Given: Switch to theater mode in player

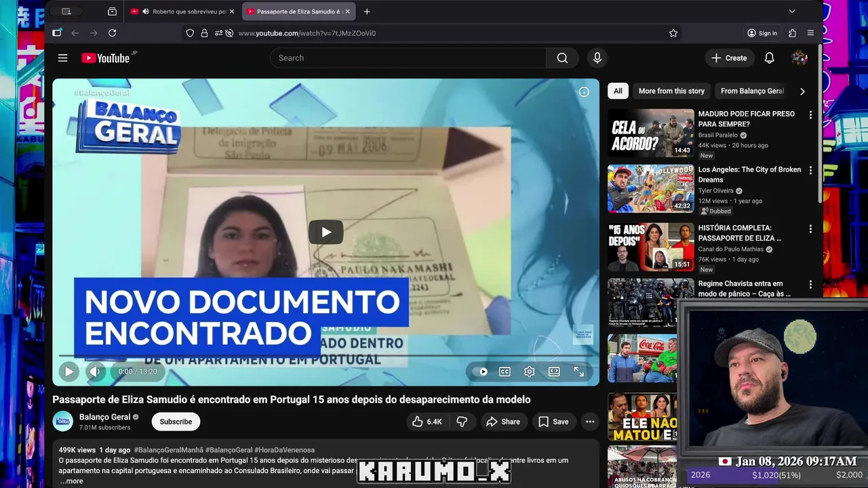Looking at the screenshot, I should pos(554,371).
